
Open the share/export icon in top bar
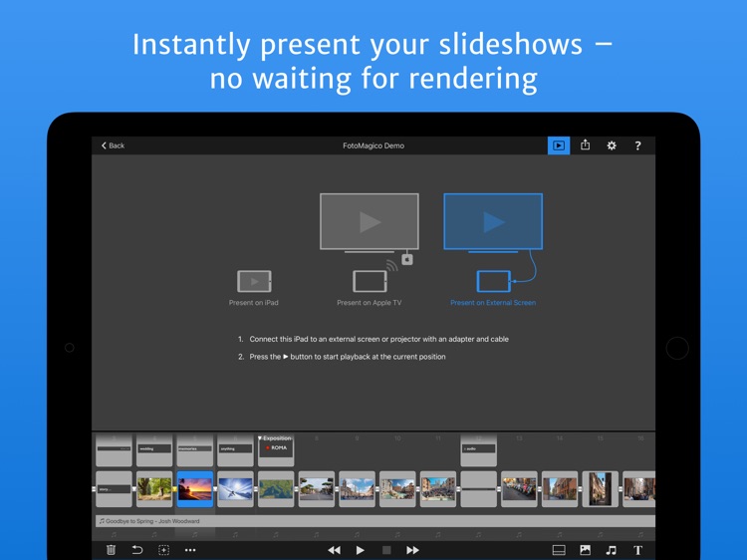coord(585,144)
